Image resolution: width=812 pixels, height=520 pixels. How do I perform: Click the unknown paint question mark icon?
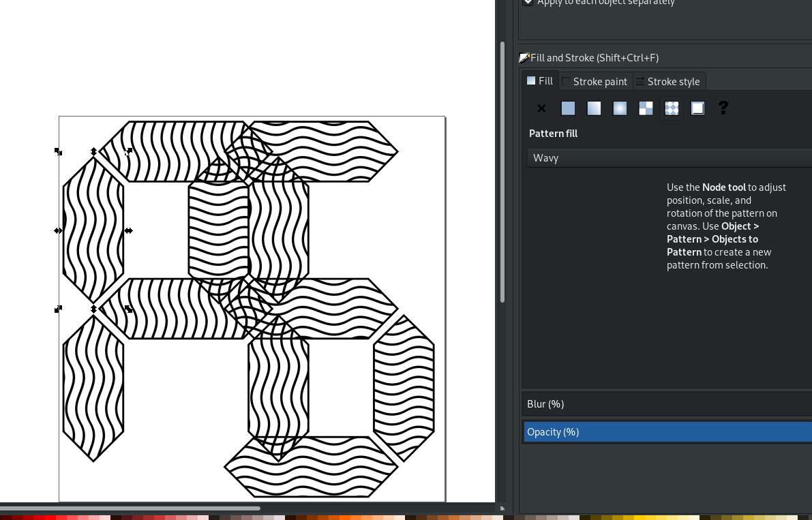coord(723,108)
